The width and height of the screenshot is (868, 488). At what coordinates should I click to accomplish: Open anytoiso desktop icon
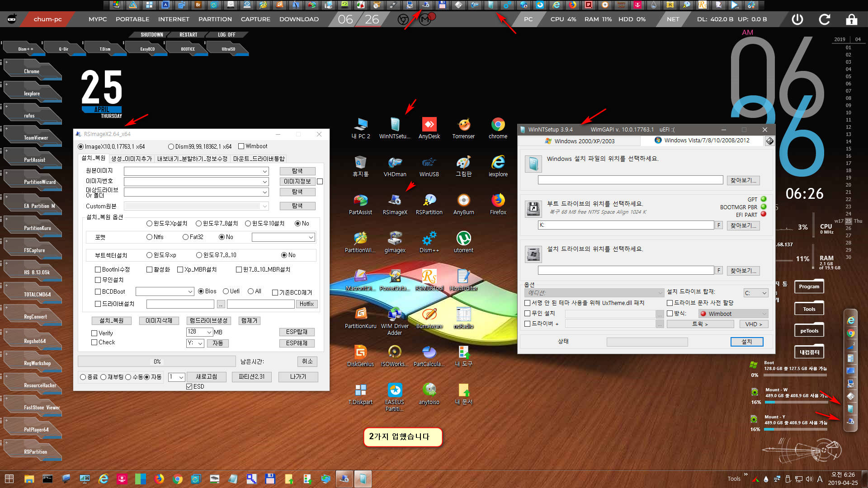tap(429, 394)
